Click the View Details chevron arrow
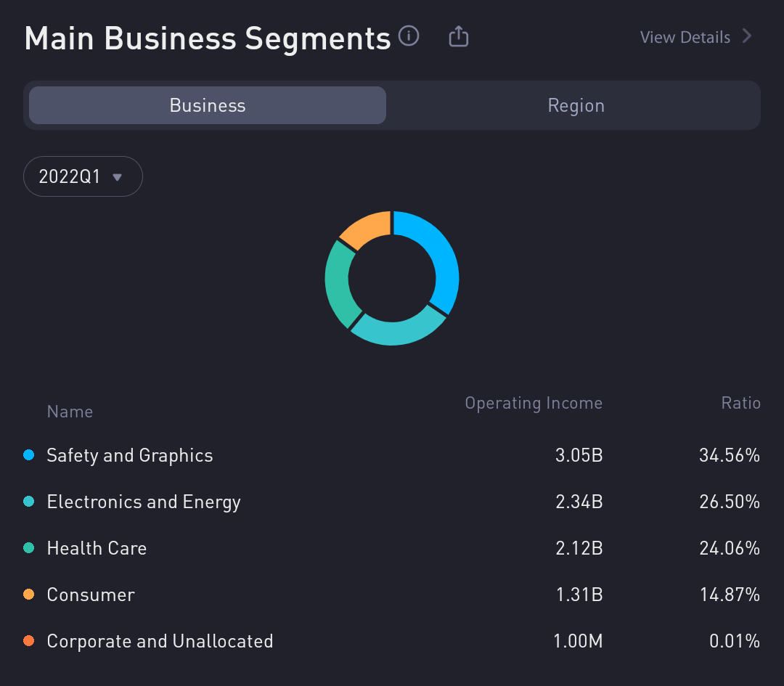784x686 pixels. point(747,36)
